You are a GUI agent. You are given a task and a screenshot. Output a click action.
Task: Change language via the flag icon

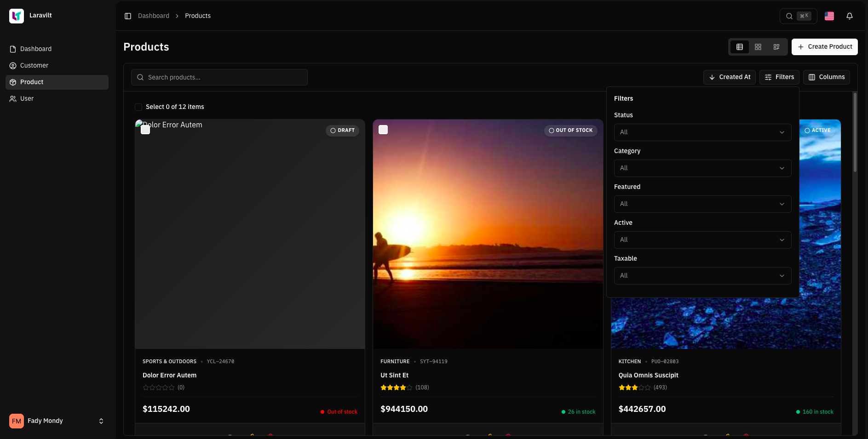[x=829, y=16]
